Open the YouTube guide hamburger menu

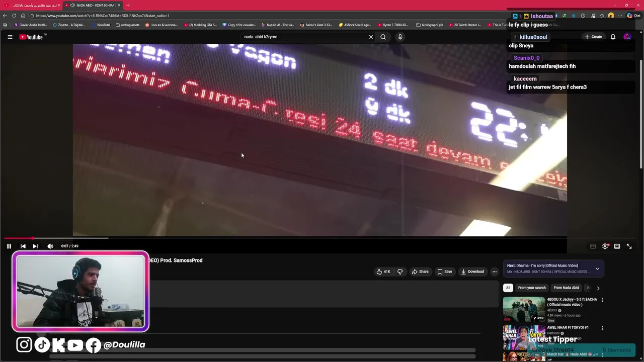(10, 37)
